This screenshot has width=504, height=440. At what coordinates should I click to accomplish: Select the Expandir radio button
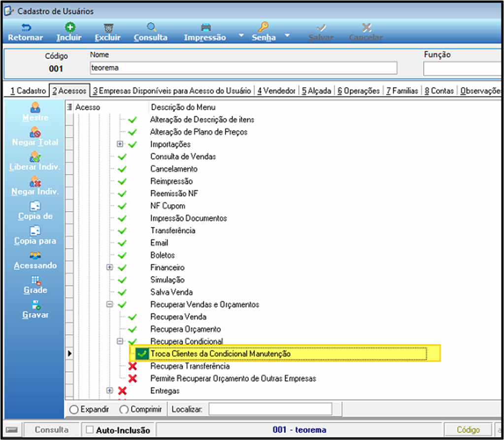74,410
